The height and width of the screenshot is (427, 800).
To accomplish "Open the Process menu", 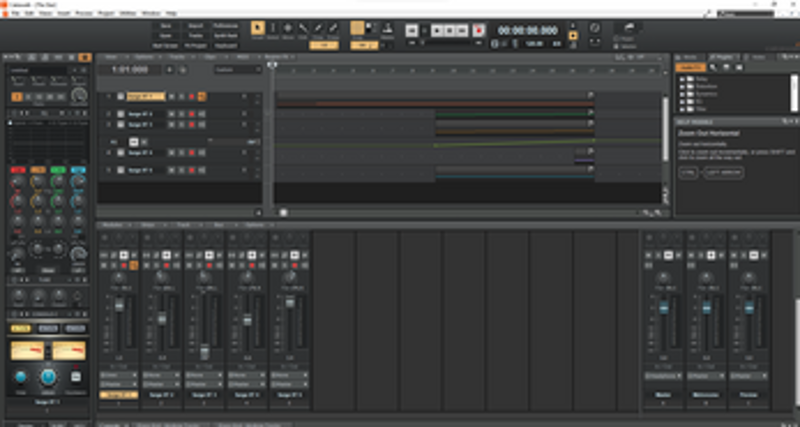I will click(x=84, y=13).
